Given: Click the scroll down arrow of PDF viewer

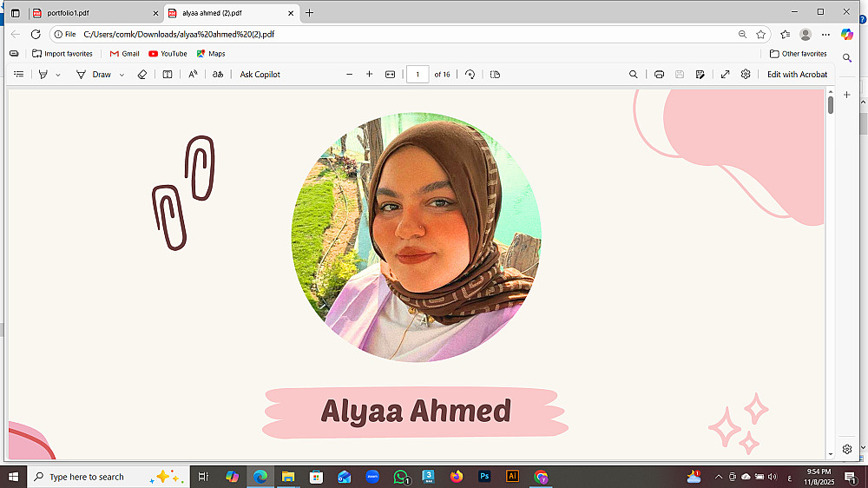Looking at the screenshot, I should [831, 454].
